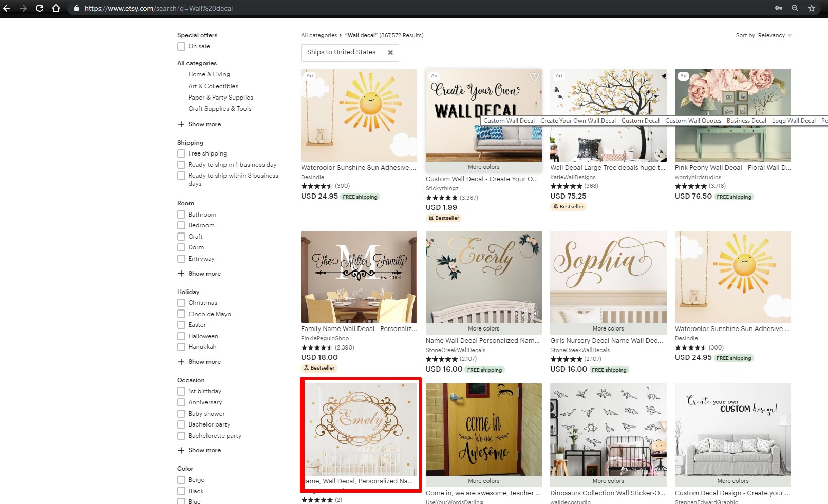The image size is (828, 504).
Task: Tick the On sale checkbox
Action: [181, 46]
